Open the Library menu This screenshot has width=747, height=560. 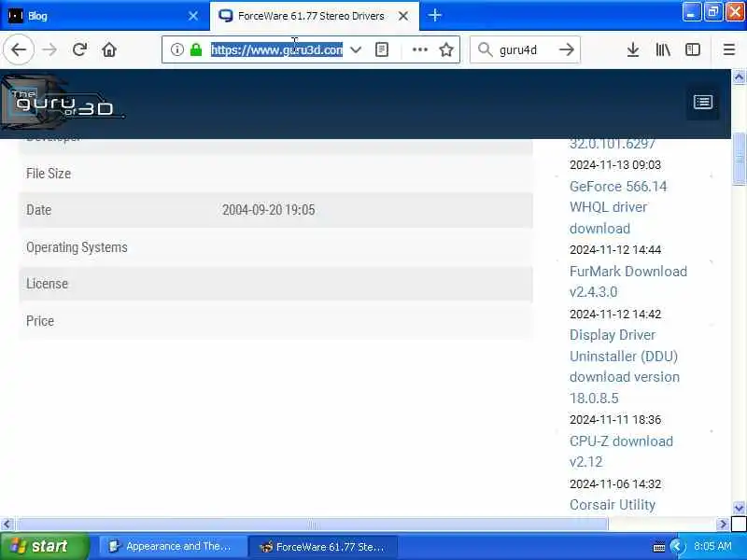[663, 49]
